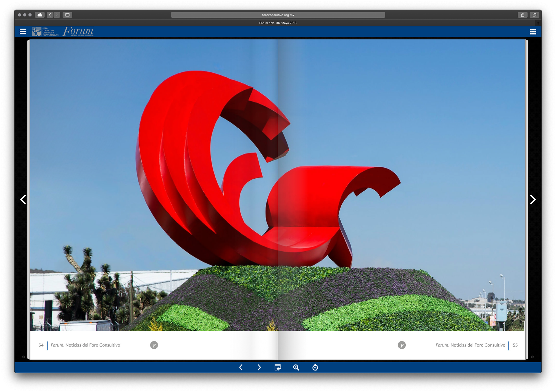Flip to next spread with right side arrow
The height and width of the screenshot is (392, 556).
[533, 199]
